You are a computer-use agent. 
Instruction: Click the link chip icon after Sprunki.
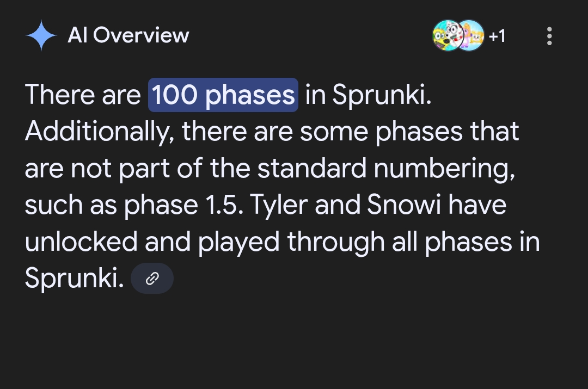click(152, 278)
